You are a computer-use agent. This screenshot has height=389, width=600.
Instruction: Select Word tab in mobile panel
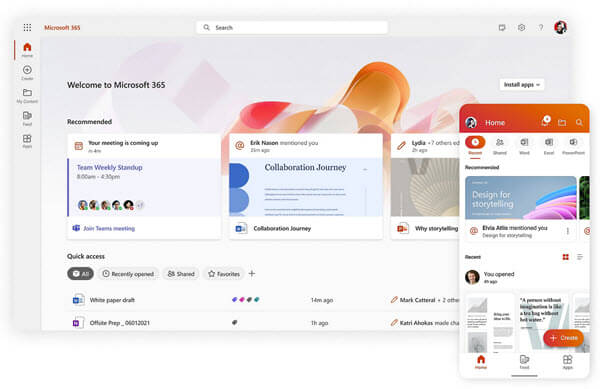coord(524,145)
